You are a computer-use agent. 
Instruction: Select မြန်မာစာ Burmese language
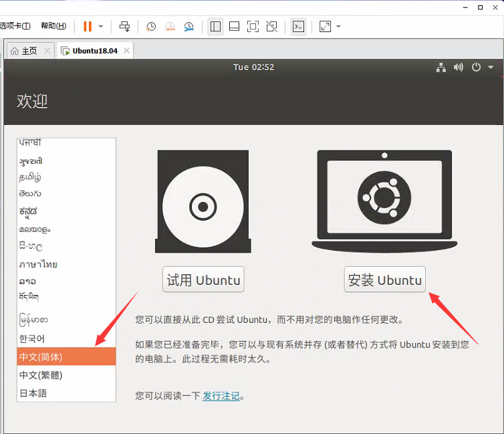pos(66,320)
